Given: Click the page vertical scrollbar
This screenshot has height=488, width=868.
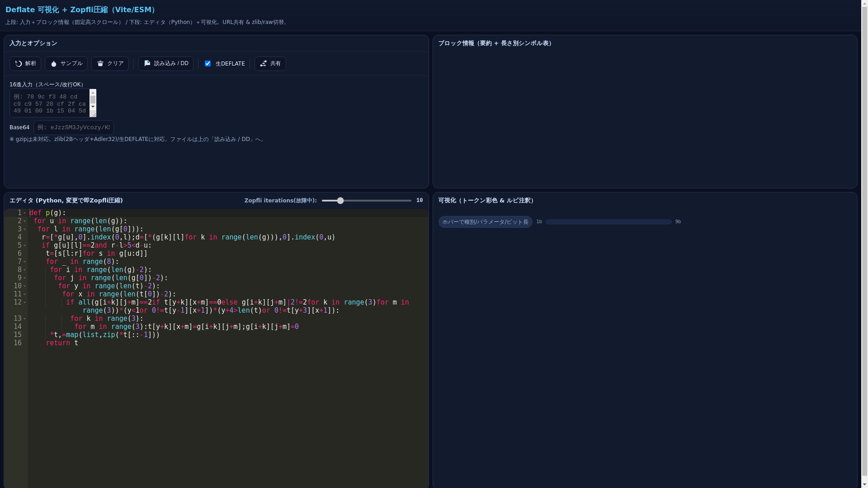Looking at the screenshot, I should tap(864, 244).
